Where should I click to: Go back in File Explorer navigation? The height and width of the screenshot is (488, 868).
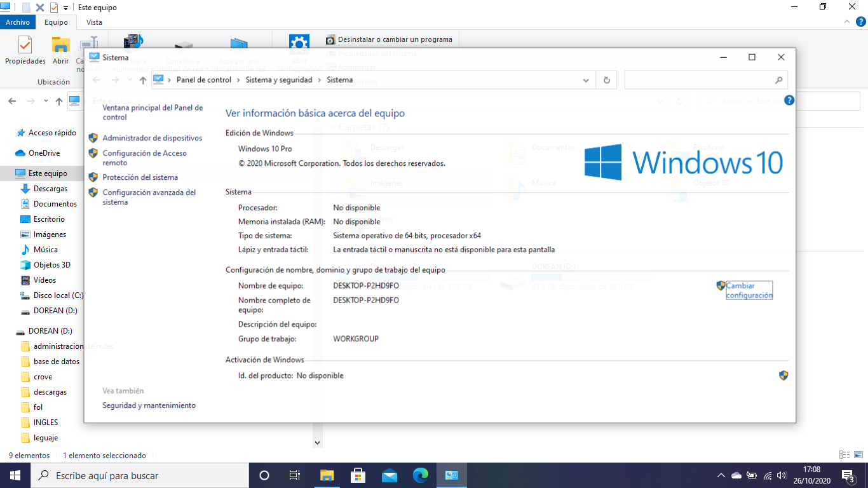[12, 101]
